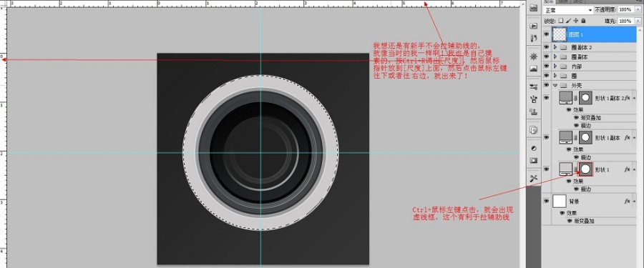The image size is (644, 268).
Task: Click mask link icon on 形状 1 副本 2 layer
Action: click(575, 98)
